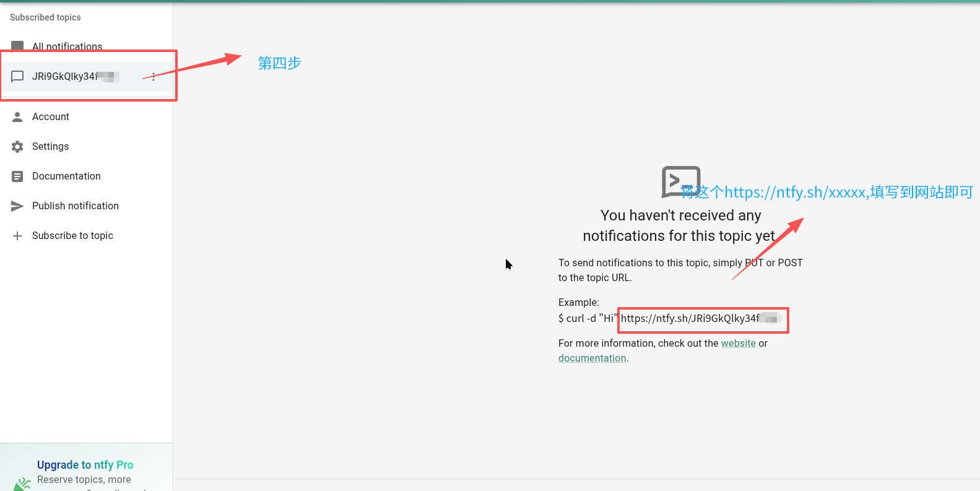The width and height of the screenshot is (980, 491).
Task: Click the 'To send notifications to this topic' text
Action: coord(680,270)
